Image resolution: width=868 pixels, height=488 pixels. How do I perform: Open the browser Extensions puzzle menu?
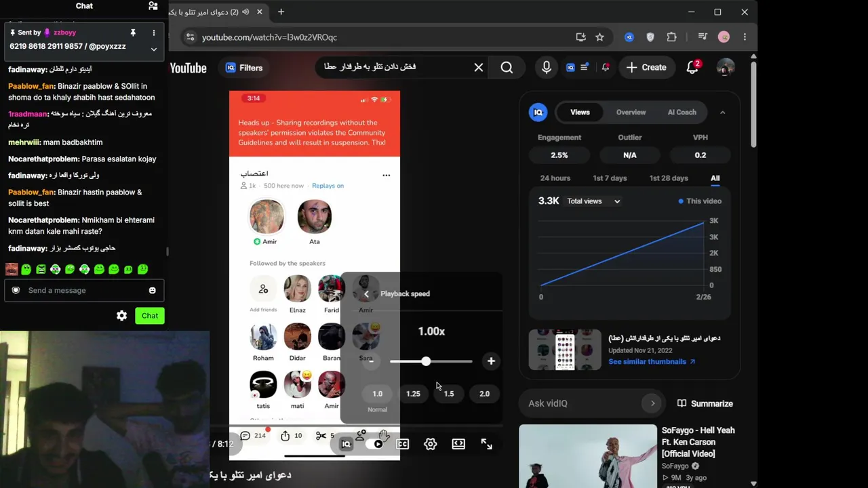pyautogui.click(x=671, y=37)
